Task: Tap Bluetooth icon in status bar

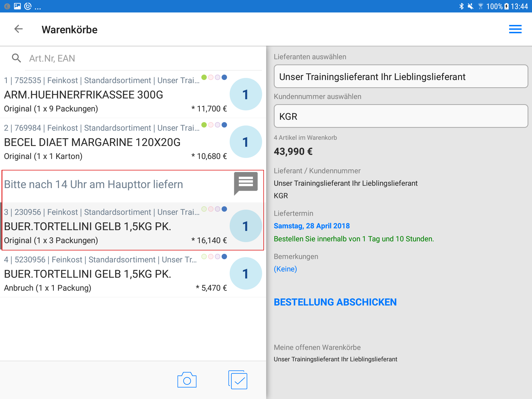Action: pyautogui.click(x=461, y=6)
